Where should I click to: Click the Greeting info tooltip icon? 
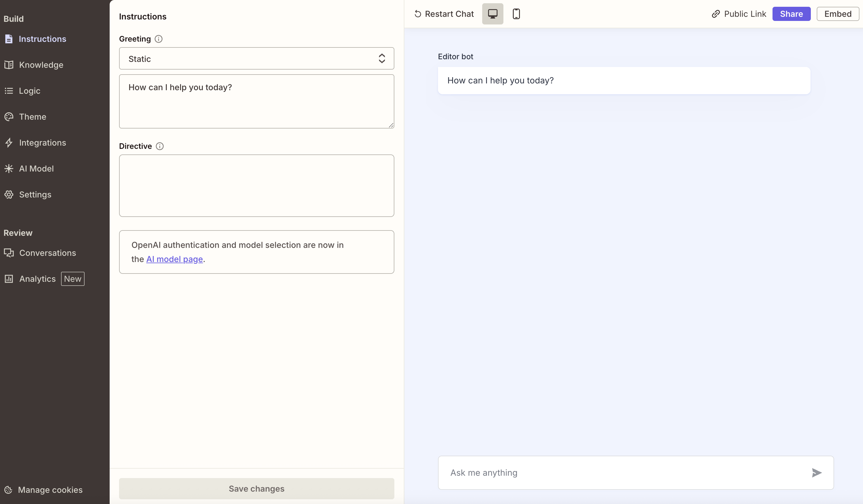[x=158, y=39]
